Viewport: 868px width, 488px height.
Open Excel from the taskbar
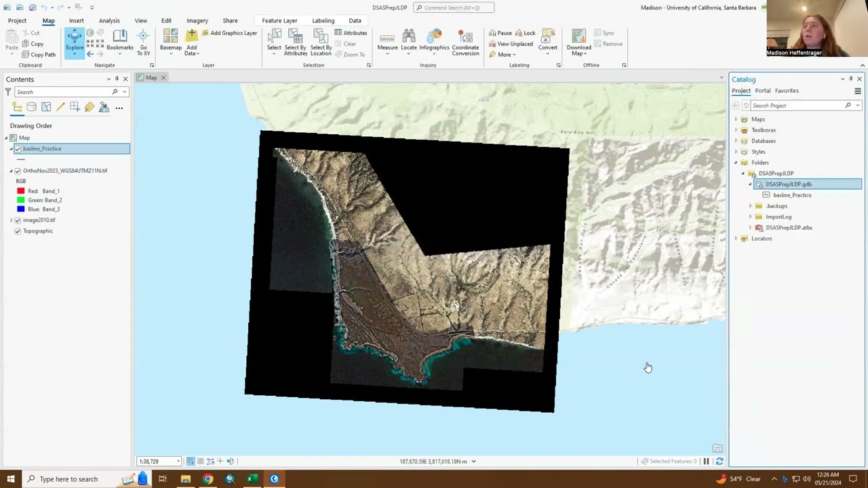coord(252,479)
